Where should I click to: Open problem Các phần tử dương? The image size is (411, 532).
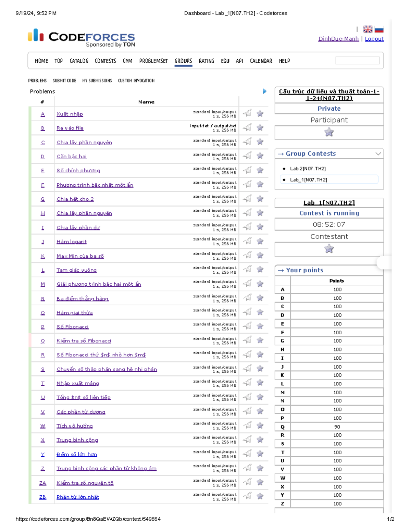(81, 411)
